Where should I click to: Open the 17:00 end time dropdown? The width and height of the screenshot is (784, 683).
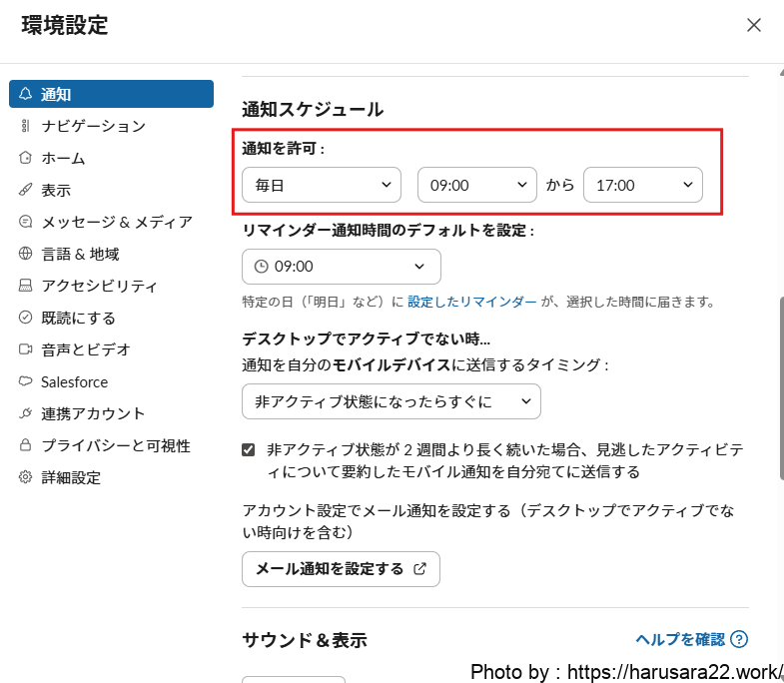tap(643, 185)
